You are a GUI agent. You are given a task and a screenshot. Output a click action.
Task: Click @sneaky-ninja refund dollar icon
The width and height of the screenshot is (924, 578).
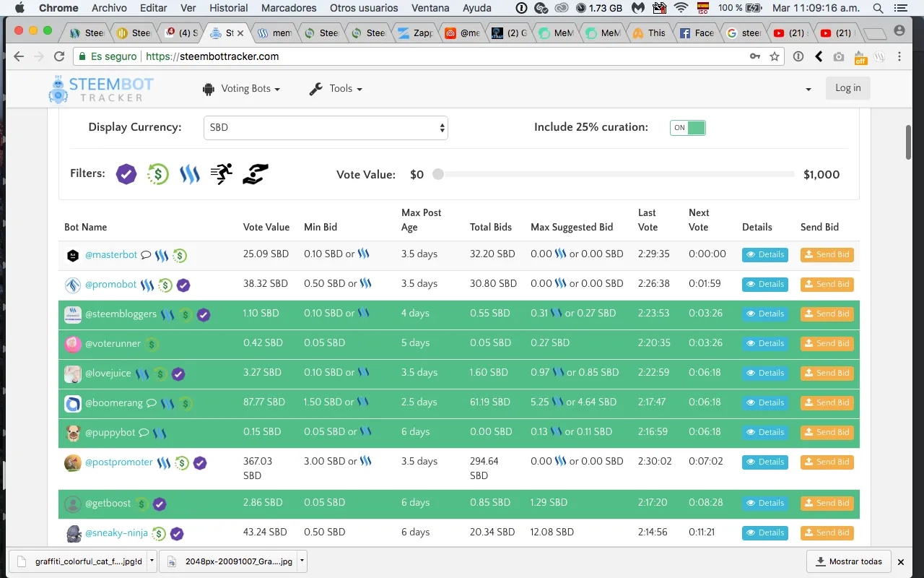click(159, 534)
